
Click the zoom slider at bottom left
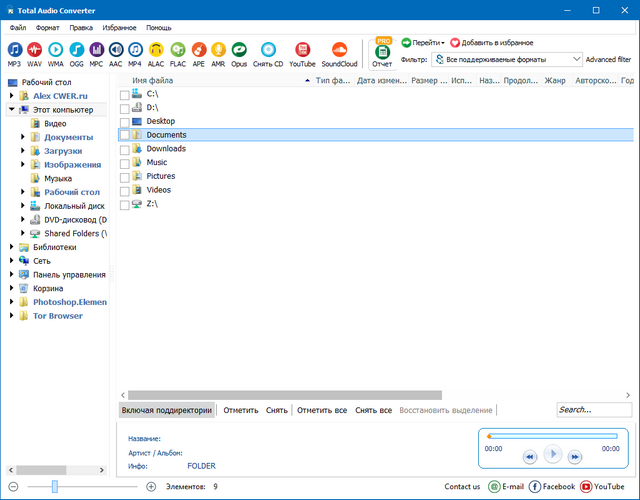coord(55,487)
